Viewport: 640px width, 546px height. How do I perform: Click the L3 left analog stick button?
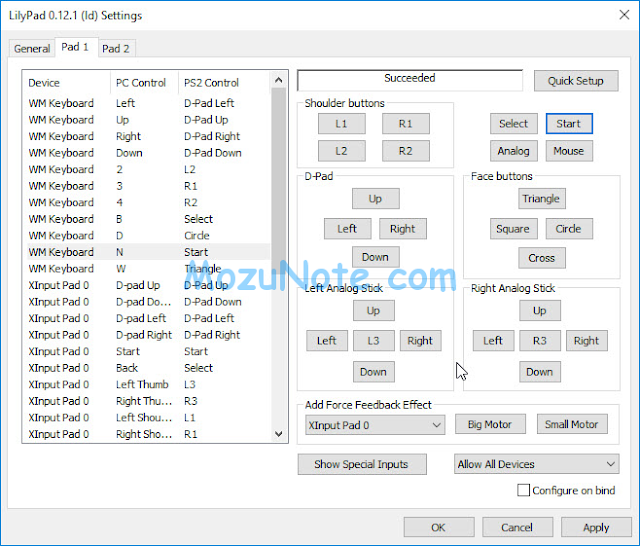(373, 341)
